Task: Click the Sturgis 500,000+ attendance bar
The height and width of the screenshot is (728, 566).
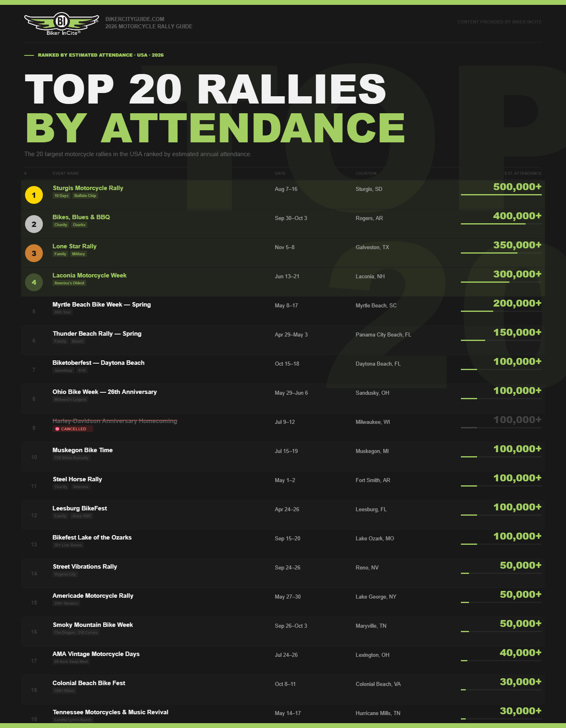Action: [501, 195]
